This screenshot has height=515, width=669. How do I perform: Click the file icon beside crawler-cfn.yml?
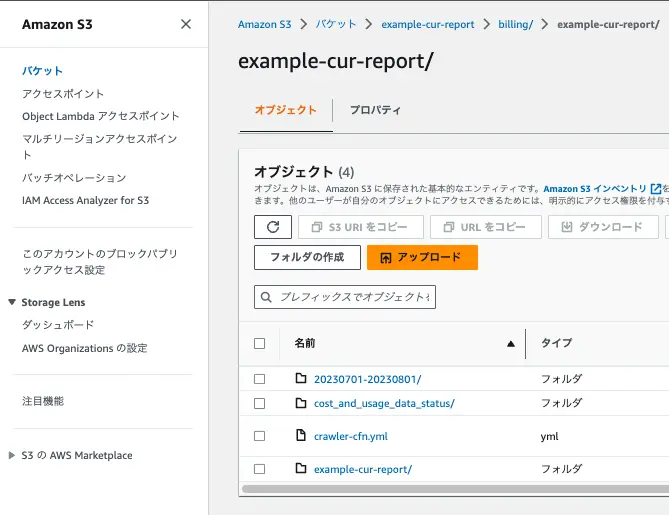coord(301,436)
